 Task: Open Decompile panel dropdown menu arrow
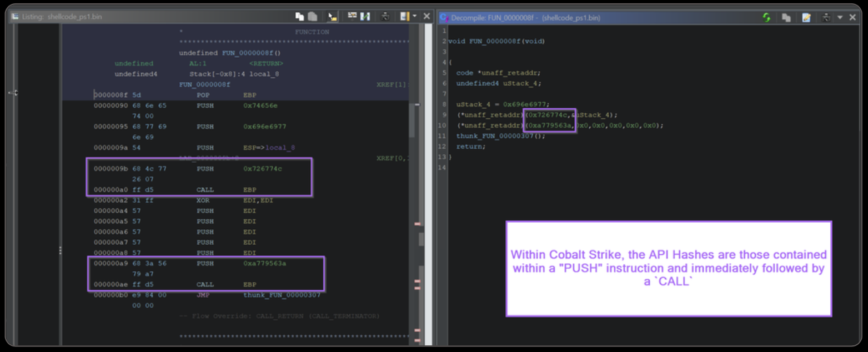(839, 17)
